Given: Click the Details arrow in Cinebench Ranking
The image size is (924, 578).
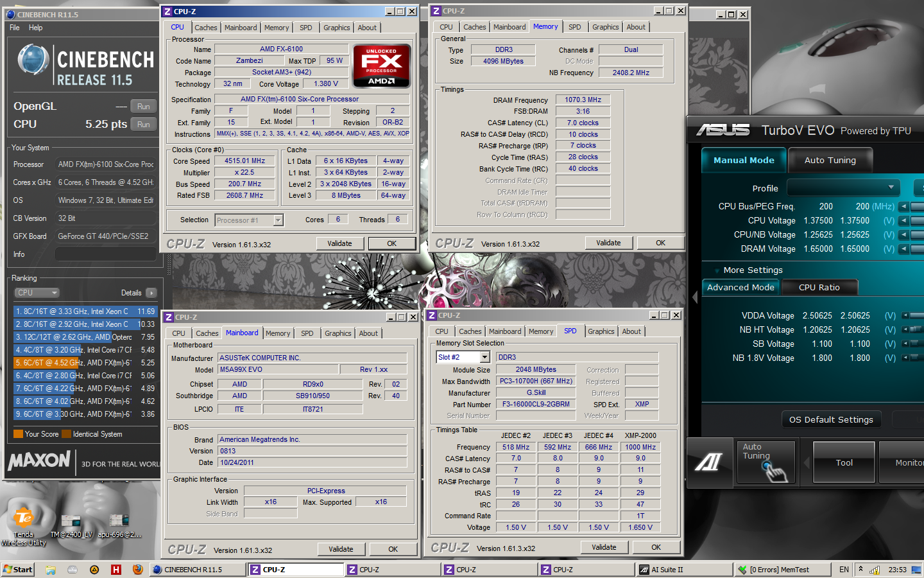Looking at the screenshot, I should [x=151, y=293].
